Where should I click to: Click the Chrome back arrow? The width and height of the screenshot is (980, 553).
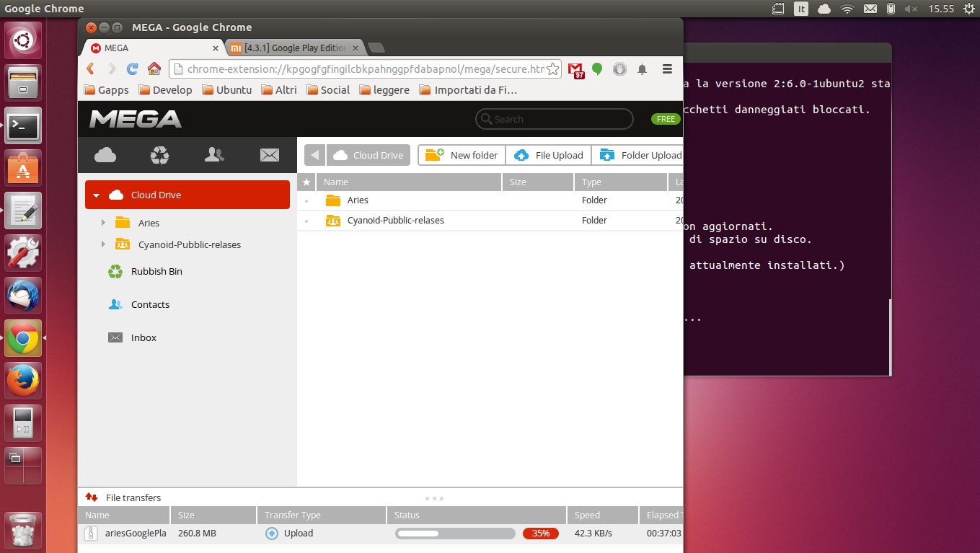coord(90,68)
